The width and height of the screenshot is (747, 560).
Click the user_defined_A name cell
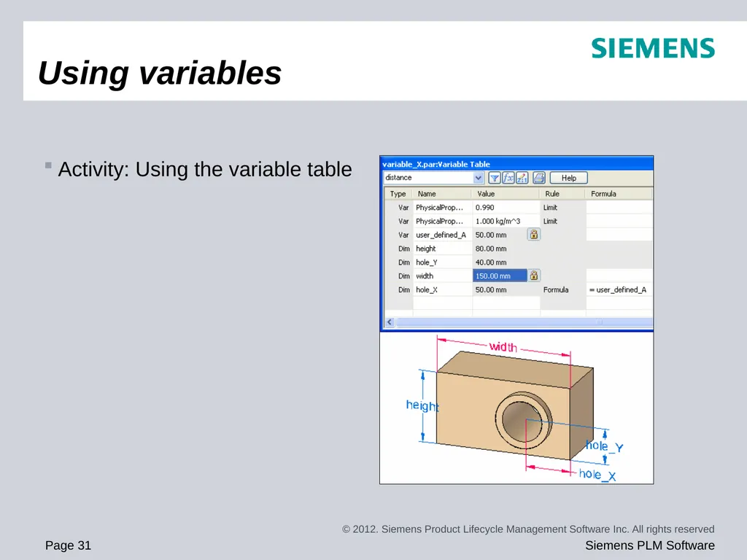(x=443, y=235)
